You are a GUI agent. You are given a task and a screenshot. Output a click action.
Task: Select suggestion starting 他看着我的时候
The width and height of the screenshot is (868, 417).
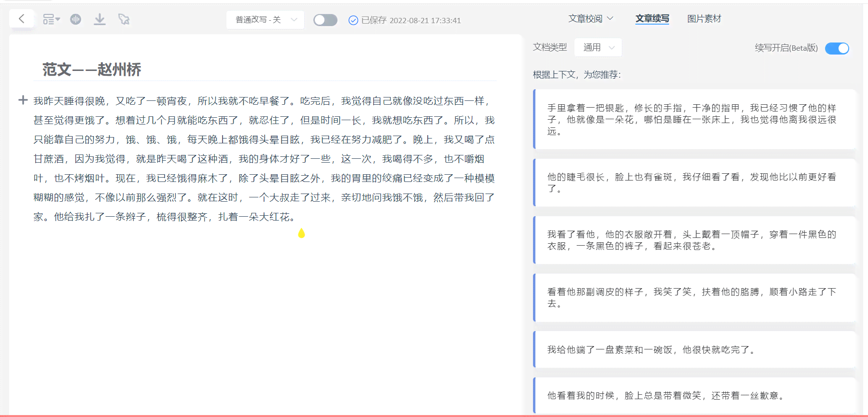694,395
